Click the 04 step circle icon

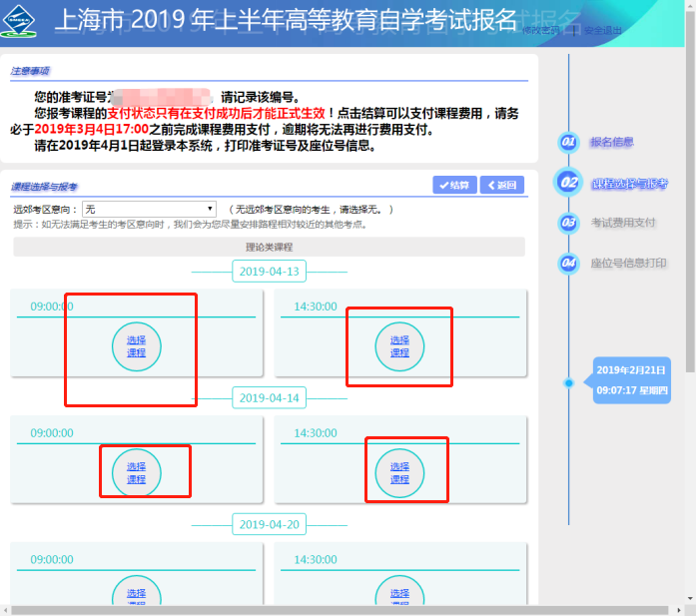click(569, 264)
